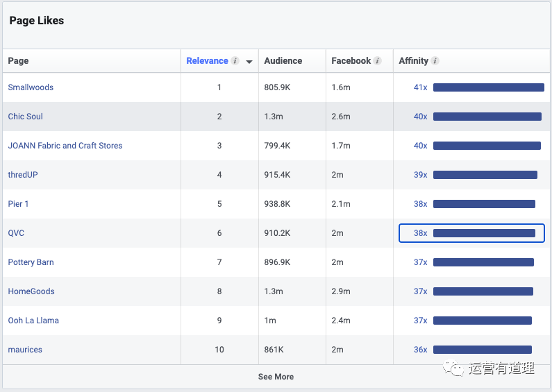Open the Pottery Barn page link
The height and width of the screenshot is (392, 552).
pyautogui.click(x=31, y=262)
